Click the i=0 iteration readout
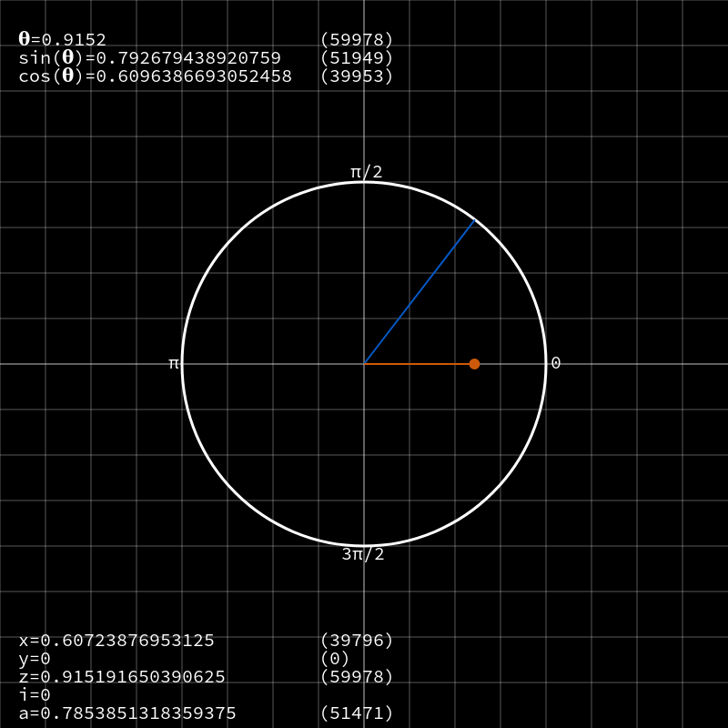Viewport: 728px width, 728px height. pyautogui.click(x=35, y=694)
